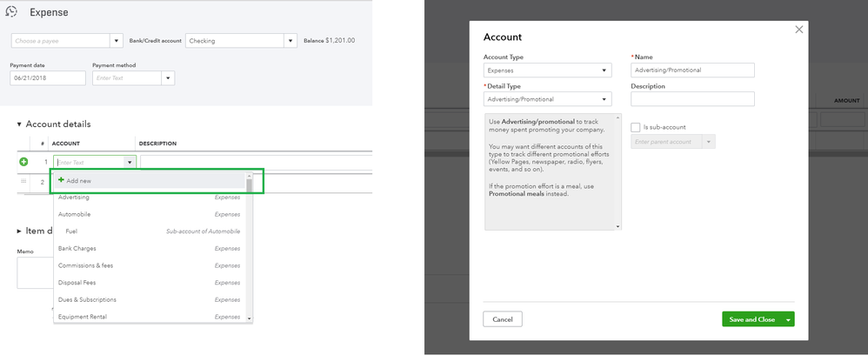
Task: Collapse the Account details section
Action: 19,124
